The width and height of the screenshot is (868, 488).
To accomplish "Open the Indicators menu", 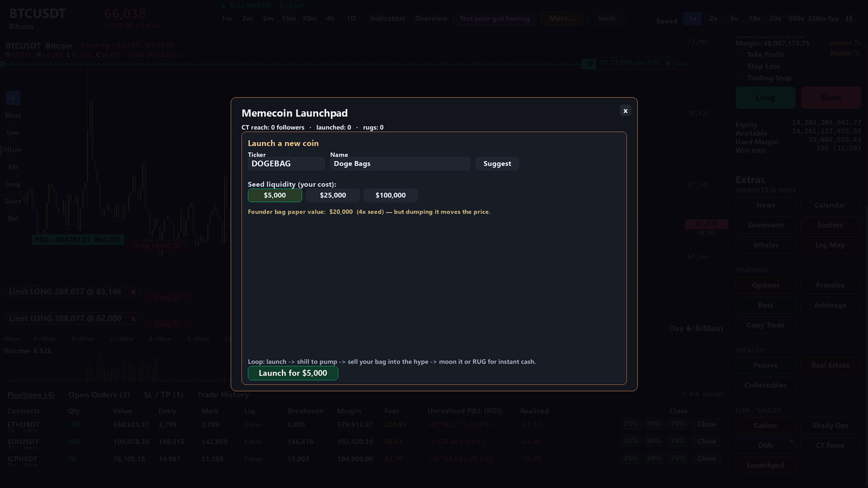I will point(388,19).
